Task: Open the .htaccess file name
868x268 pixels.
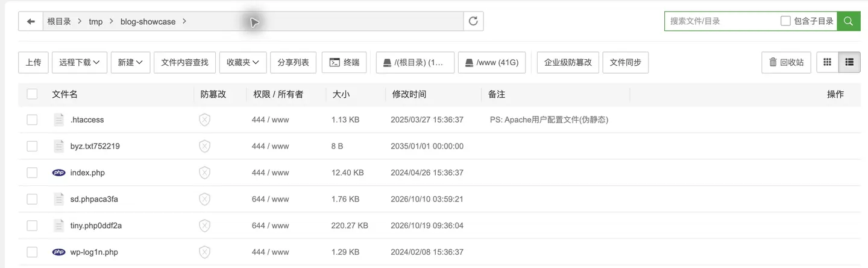Action: tap(87, 120)
